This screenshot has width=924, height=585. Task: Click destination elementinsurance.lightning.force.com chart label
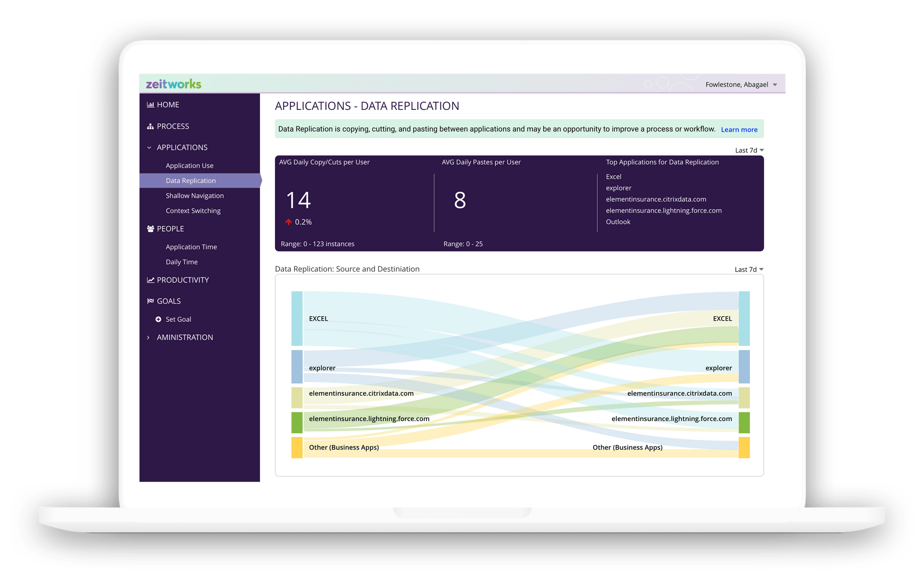[672, 419]
